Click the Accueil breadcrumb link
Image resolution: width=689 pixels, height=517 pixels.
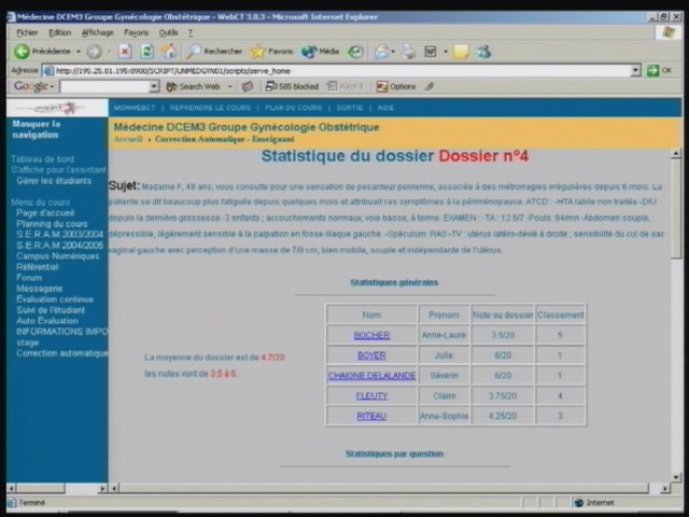[128, 139]
